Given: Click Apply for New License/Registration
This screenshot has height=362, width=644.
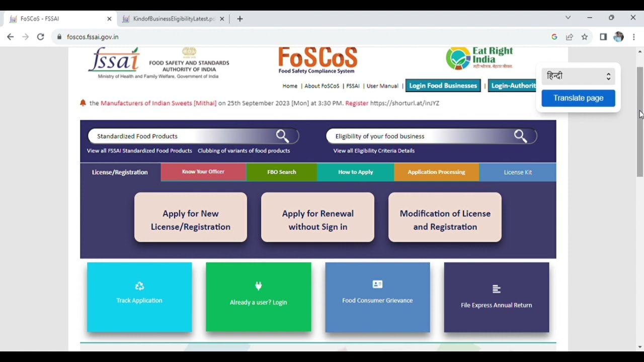Looking at the screenshot, I should pos(191,217).
